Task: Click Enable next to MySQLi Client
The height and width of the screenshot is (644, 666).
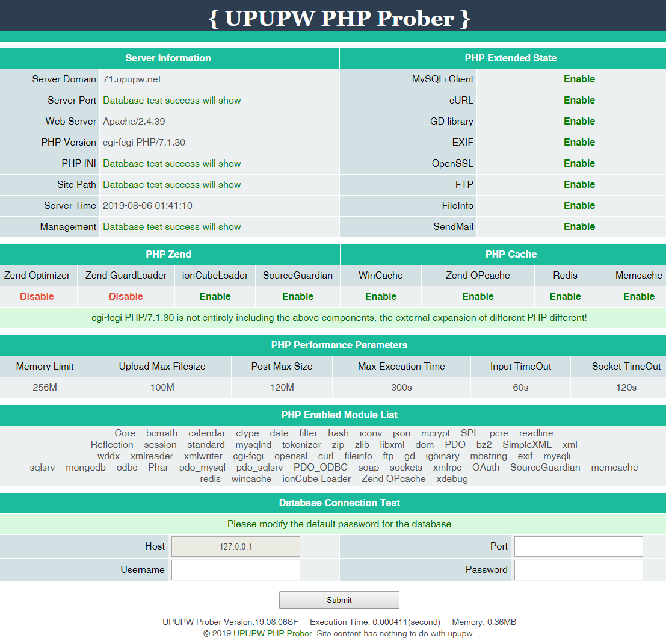Action: pyautogui.click(x=579, y=79)
